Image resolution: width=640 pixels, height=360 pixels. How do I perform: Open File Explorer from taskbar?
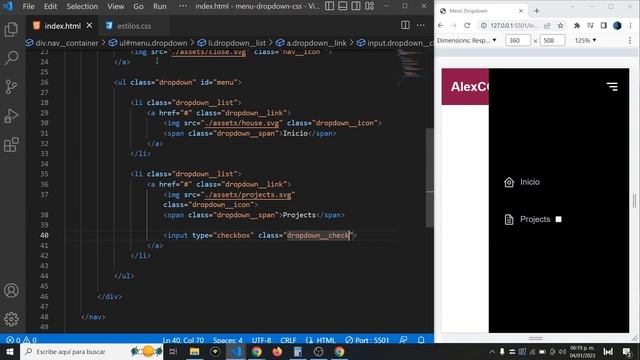click(x=194, y=351)
